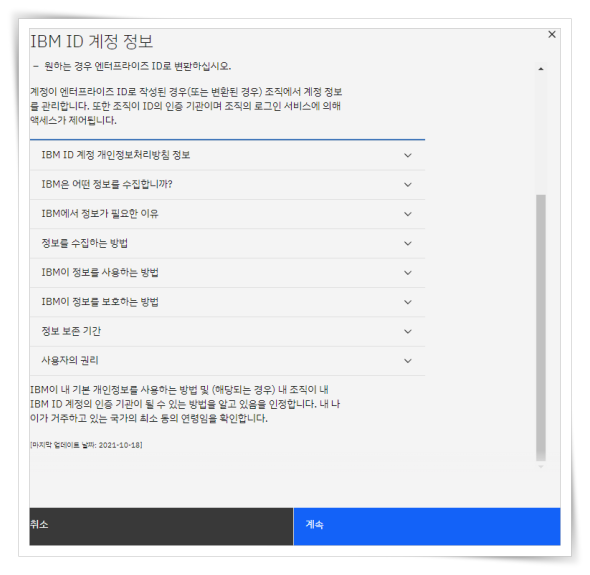This screenshot has height=575, width=590.
Task: Select the IBM ID 계정 개인정보처리방침 정보 label
Action: [x=116, y=155]
